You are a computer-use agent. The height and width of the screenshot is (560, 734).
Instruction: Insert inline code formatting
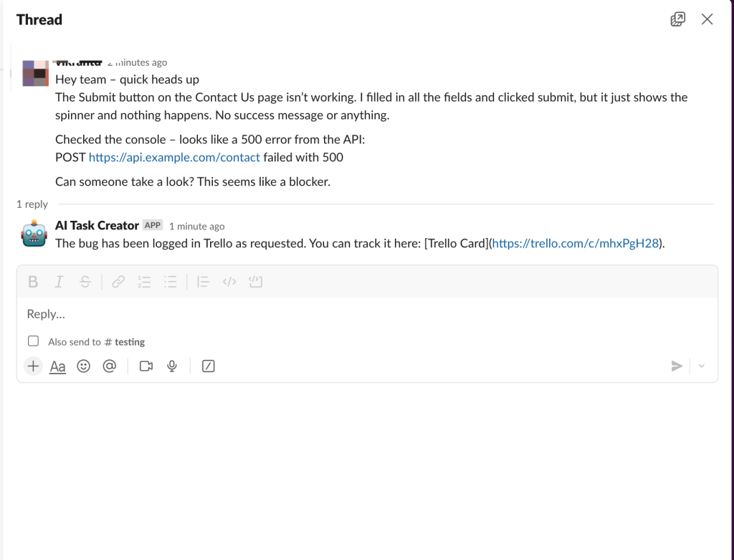click(x=229, y=281)
